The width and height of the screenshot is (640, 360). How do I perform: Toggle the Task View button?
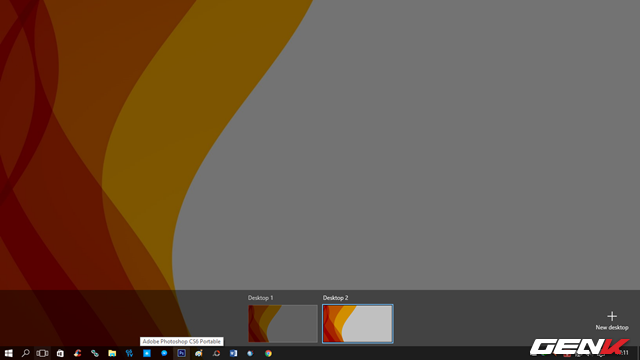tap(42, 353)
